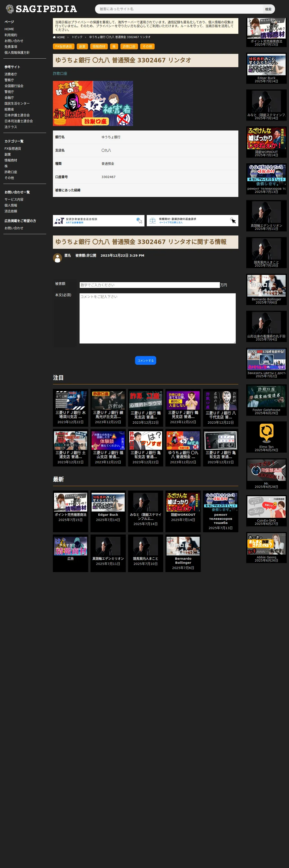This screenshot has width=289, height=868.
Task: Open 競馬案内人まこと right sidebar item
Action: 266,253
